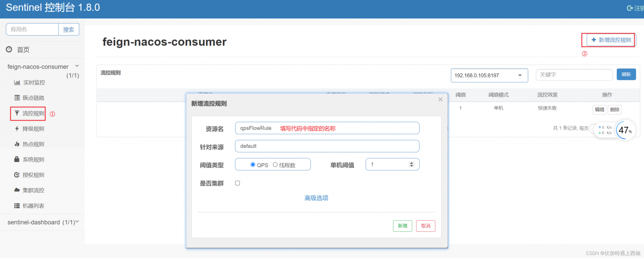This screenshot has height=258, width=644.
Task: Click the 搜索 search button
Action: pos(69,29)
